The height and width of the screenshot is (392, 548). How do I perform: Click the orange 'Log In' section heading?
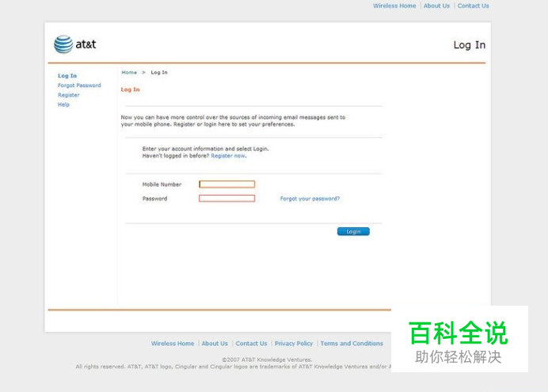130,89
